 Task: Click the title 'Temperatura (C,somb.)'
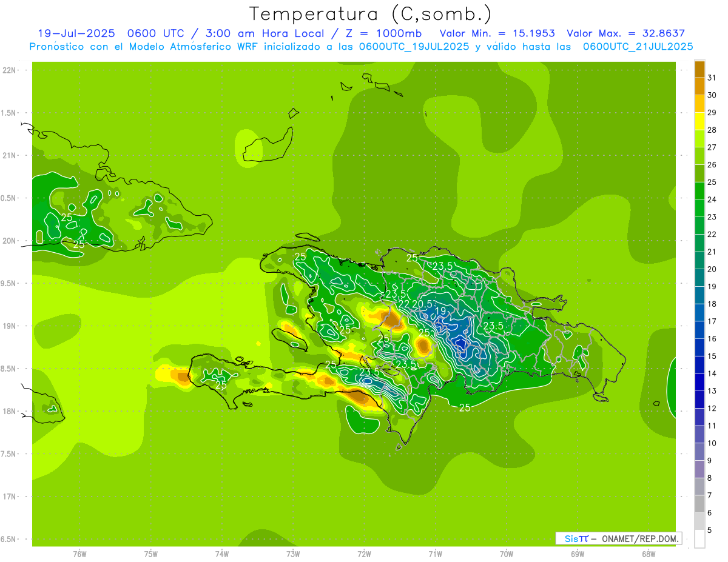pos(370,14)
